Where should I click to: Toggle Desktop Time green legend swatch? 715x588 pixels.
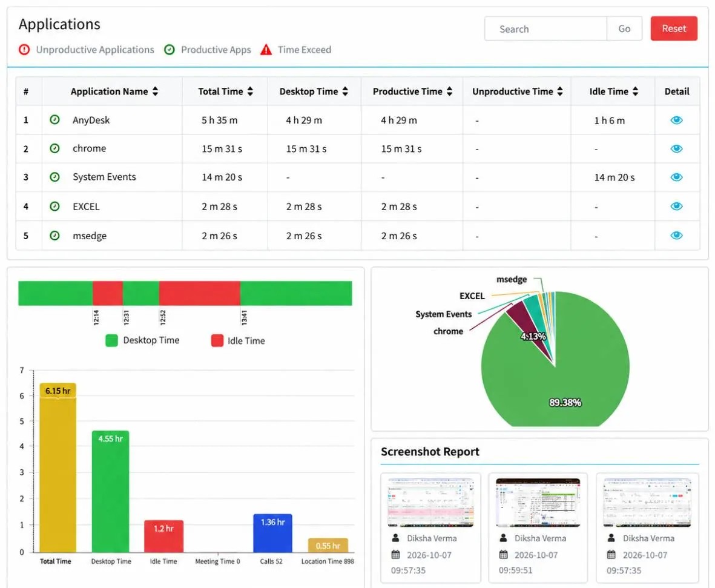(x=112, y=340)
